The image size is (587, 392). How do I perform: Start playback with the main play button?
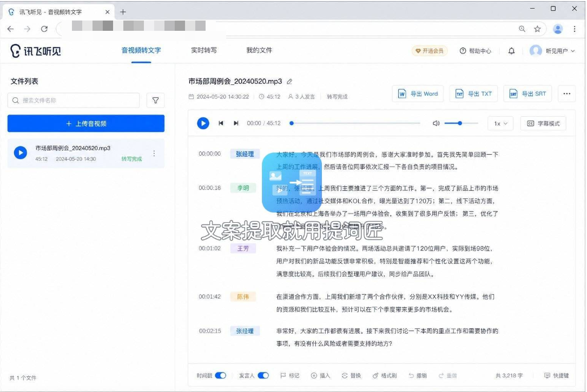(x=203, y=123)
